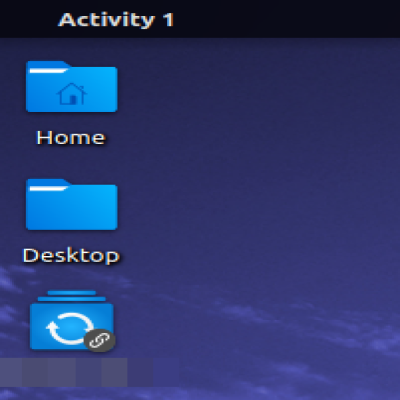Select the Desktop folder icon
400x400 pixels.
click(x=71, y=204)
